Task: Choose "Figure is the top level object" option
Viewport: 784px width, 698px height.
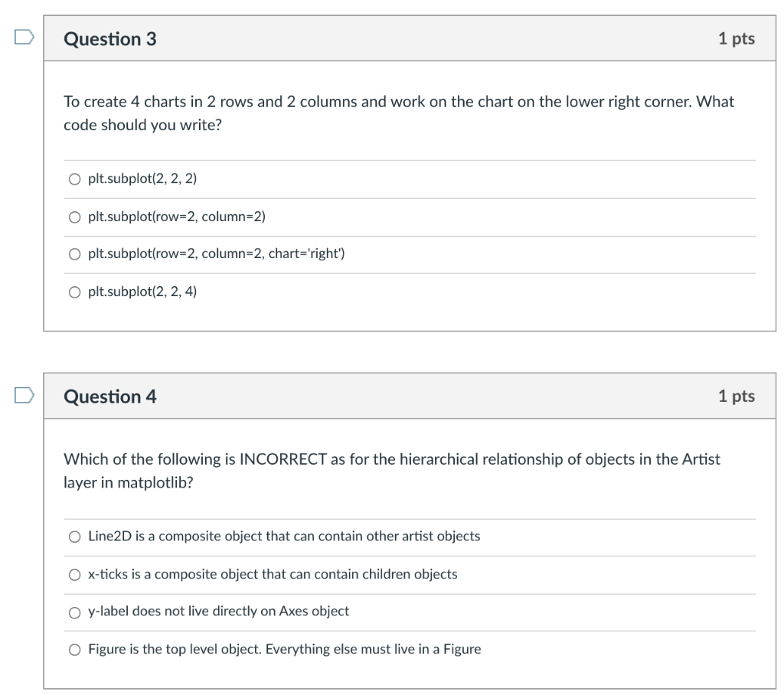Action: tap(75, 649)
